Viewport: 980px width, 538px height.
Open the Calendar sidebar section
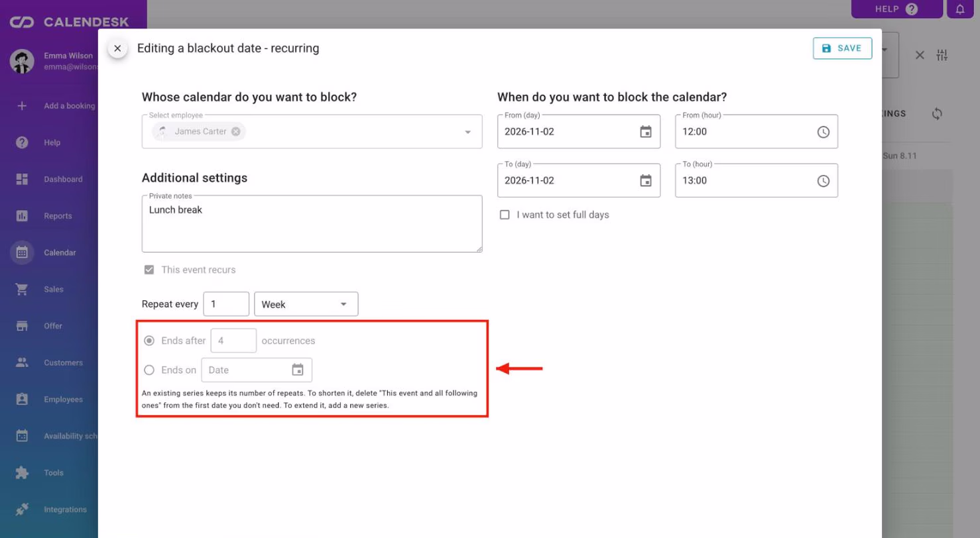(x=49, y=252)
